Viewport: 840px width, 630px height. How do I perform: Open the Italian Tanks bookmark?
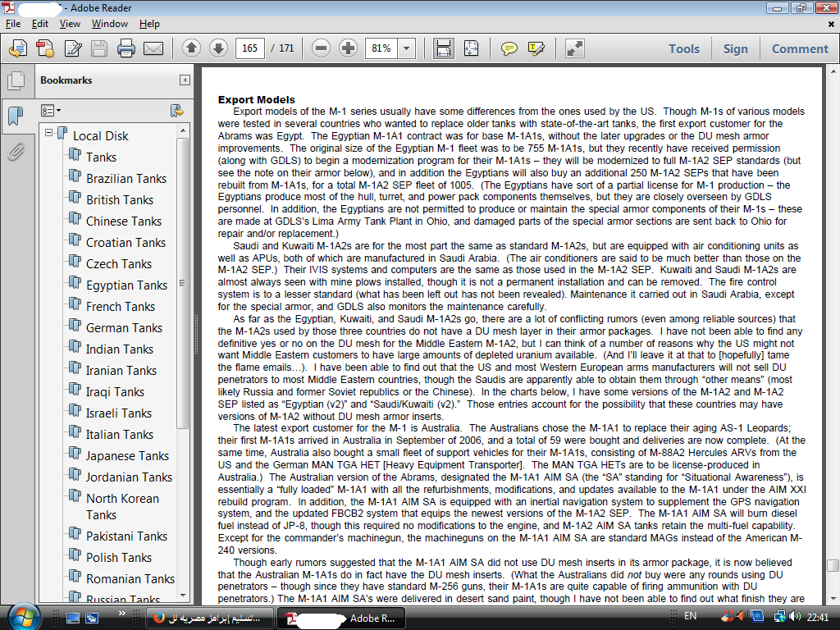coord(120,435)
